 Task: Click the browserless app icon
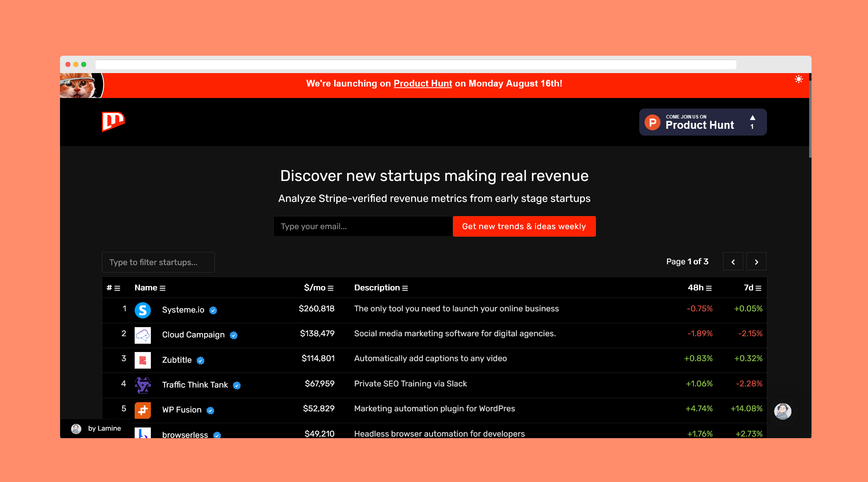point(143,433)
